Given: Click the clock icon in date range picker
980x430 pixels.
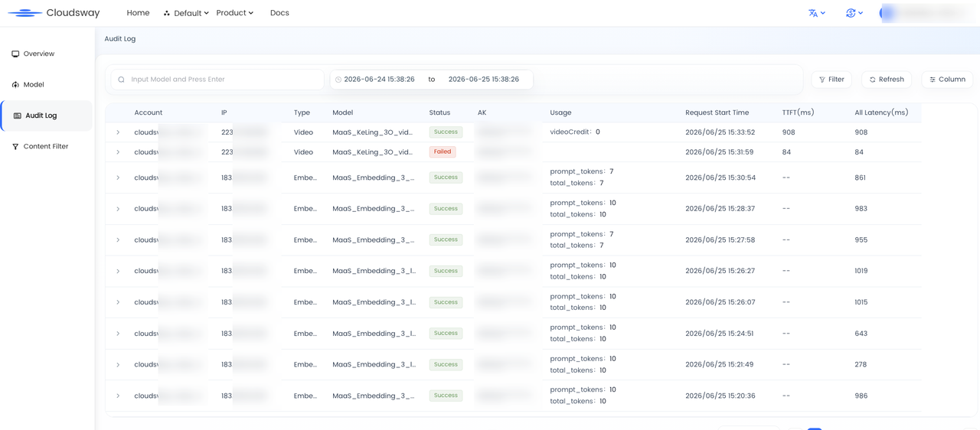Looking at the screenshot, I should pos(338,80).
